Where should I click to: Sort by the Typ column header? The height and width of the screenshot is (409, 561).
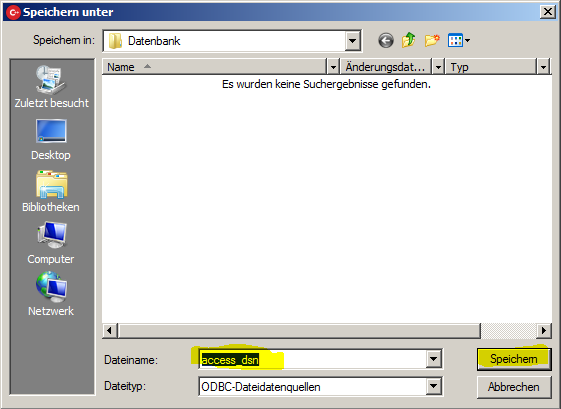tap(491, 67)
